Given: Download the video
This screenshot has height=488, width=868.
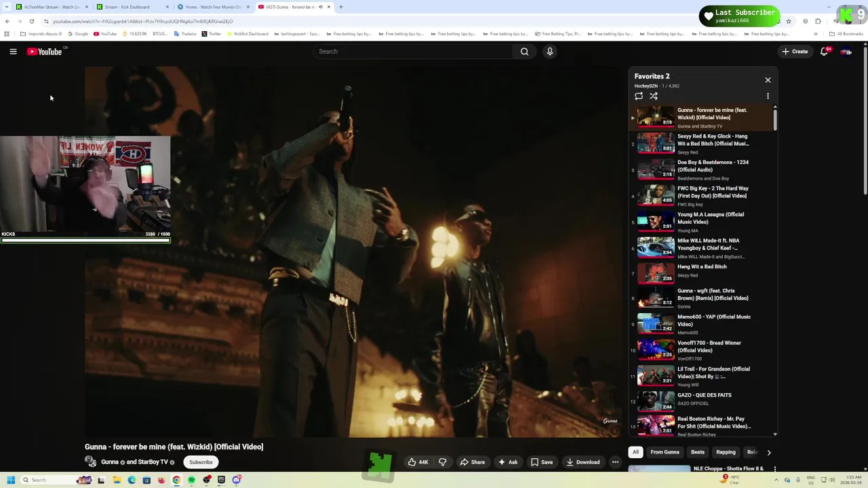Looking at the screenshot, I should (584, 462).
